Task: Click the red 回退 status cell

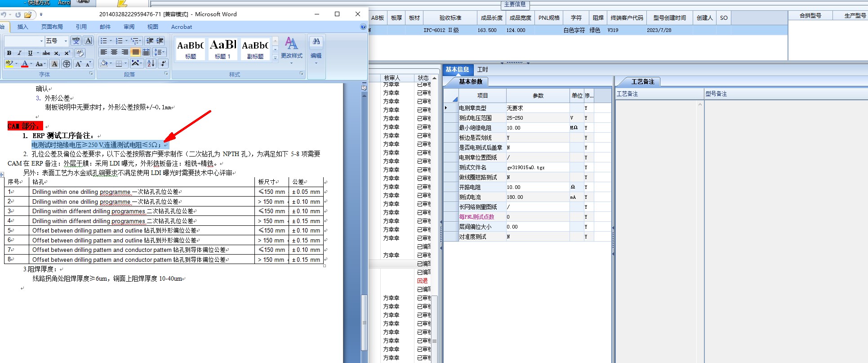Action: pos(423,281)
